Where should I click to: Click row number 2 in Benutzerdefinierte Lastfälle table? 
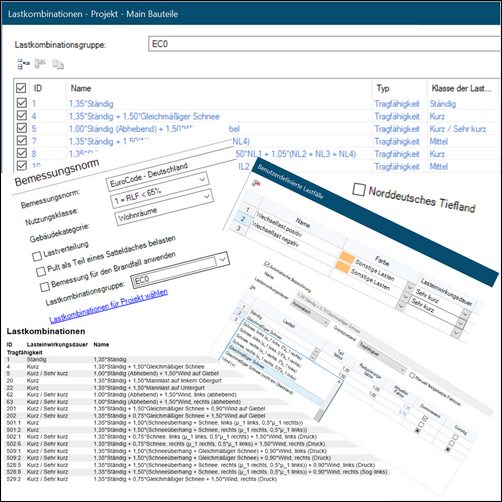242,219
